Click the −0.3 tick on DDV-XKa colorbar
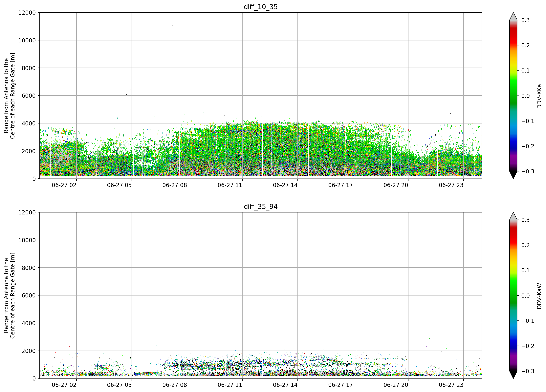The image size is (546, 392). (x=528, y=171)
